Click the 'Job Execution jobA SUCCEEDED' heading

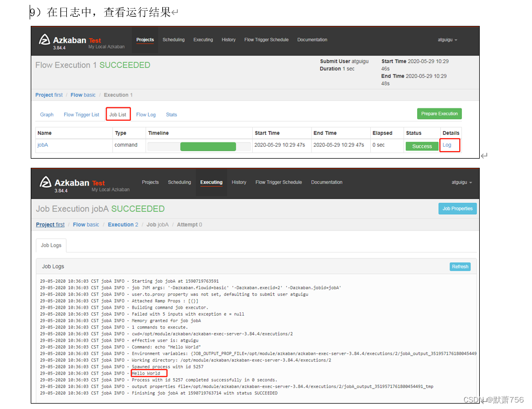(100, 209)
